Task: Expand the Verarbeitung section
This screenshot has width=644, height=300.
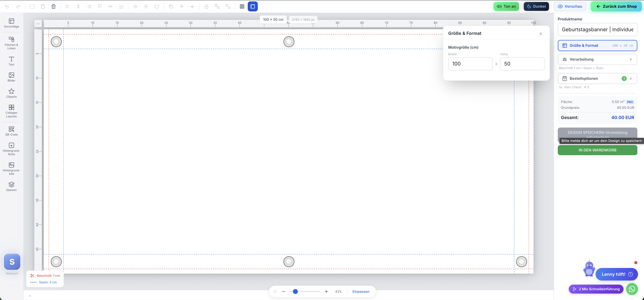Action: pos(597,59)
